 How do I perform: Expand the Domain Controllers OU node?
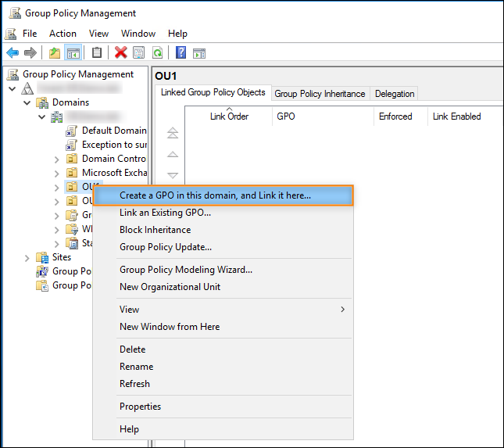pyautogui.click(x=56, y=159)
